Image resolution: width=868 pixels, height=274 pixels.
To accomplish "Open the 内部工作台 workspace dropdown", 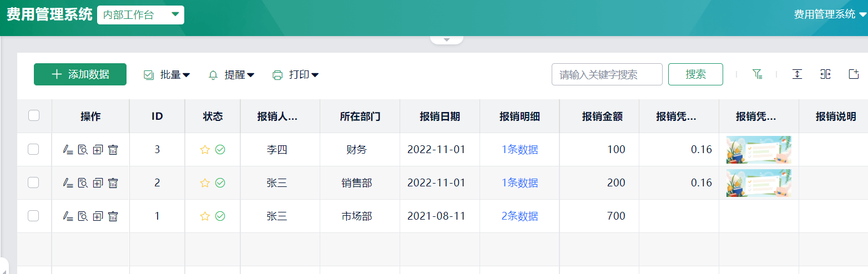I will [140, 15].
